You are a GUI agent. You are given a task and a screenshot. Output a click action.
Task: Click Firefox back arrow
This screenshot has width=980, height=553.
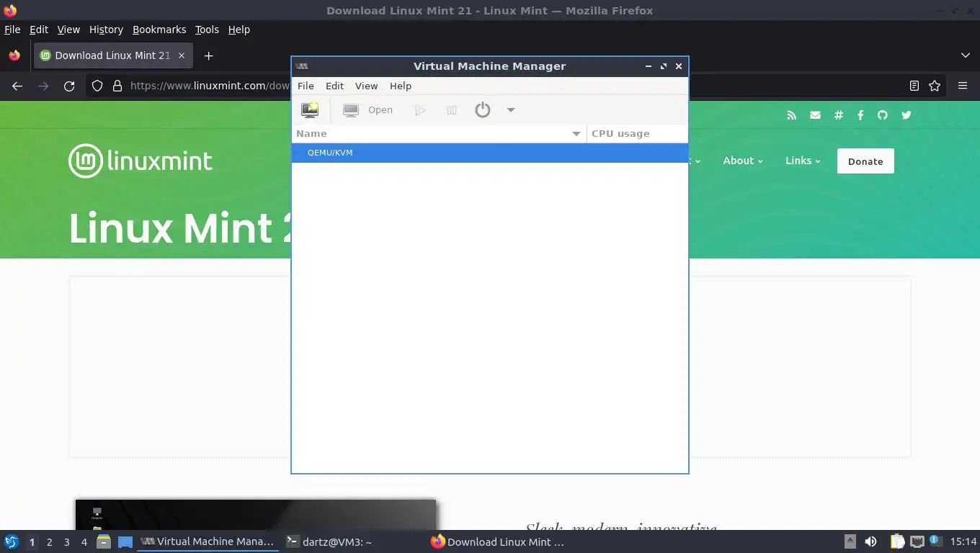17,86
